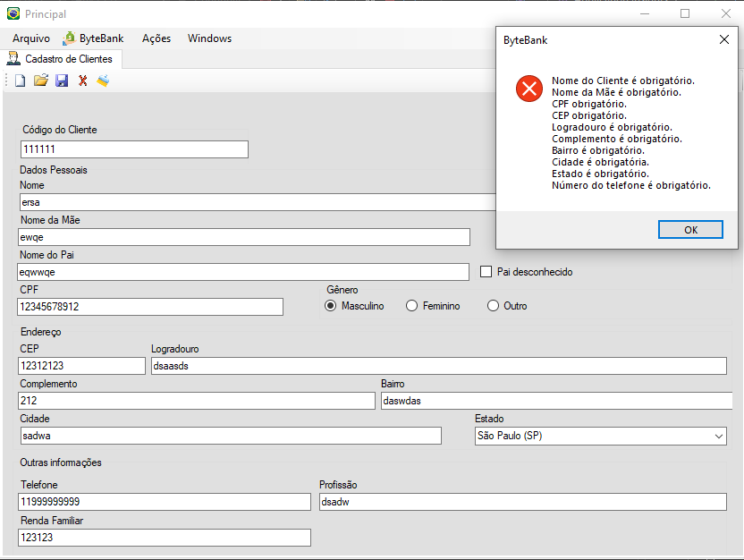The image size is (744, 560).
Task: Click the 'Gênero' group label
Action: 342,290
